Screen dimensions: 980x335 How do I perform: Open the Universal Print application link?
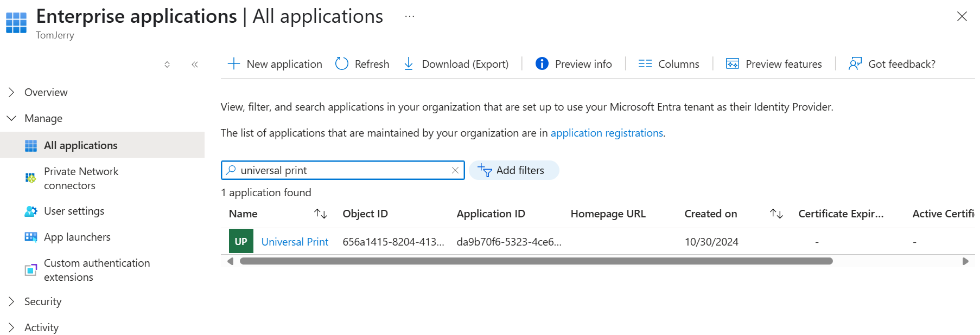[295, 242]
